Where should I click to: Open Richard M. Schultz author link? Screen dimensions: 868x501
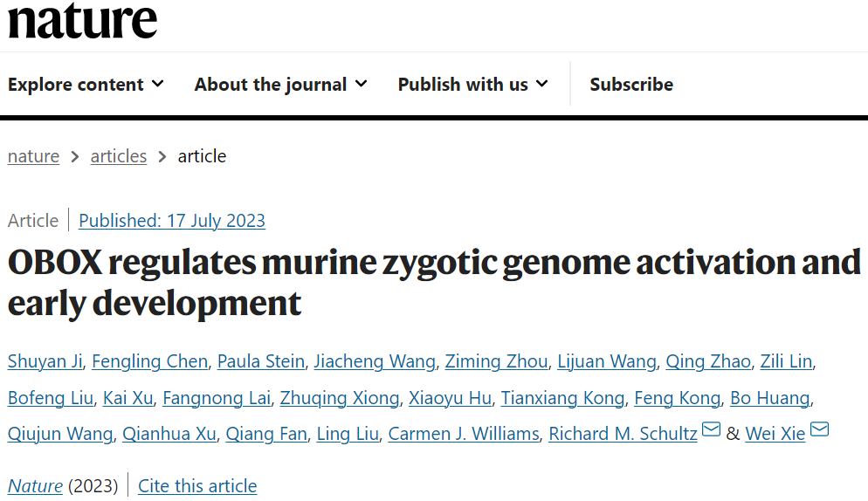point(622,434)
